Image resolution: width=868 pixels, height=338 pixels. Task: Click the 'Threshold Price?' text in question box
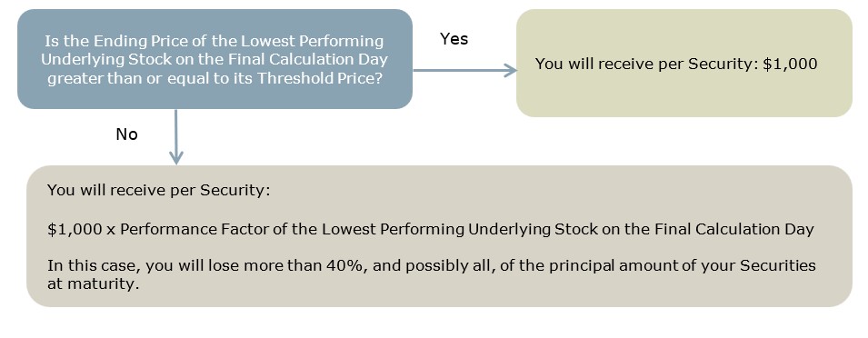tap(318, 78)
